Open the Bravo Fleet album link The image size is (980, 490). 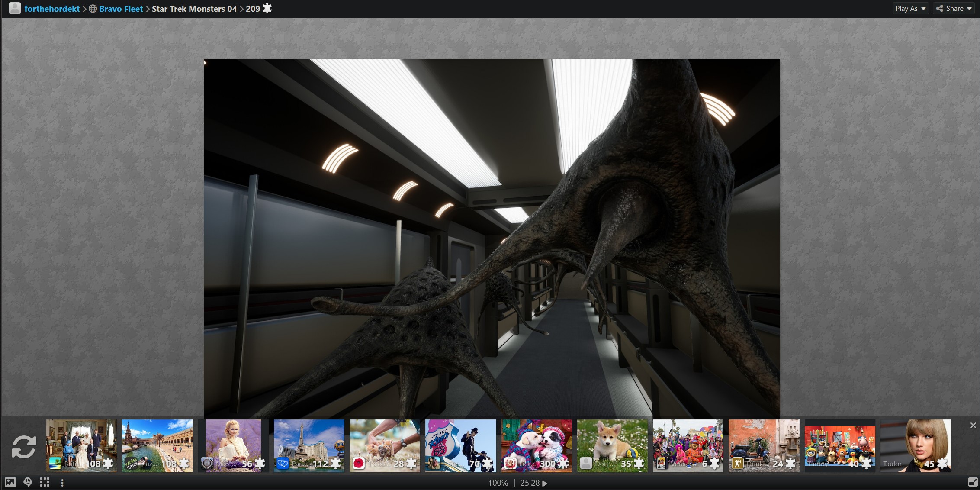[121, 9]
